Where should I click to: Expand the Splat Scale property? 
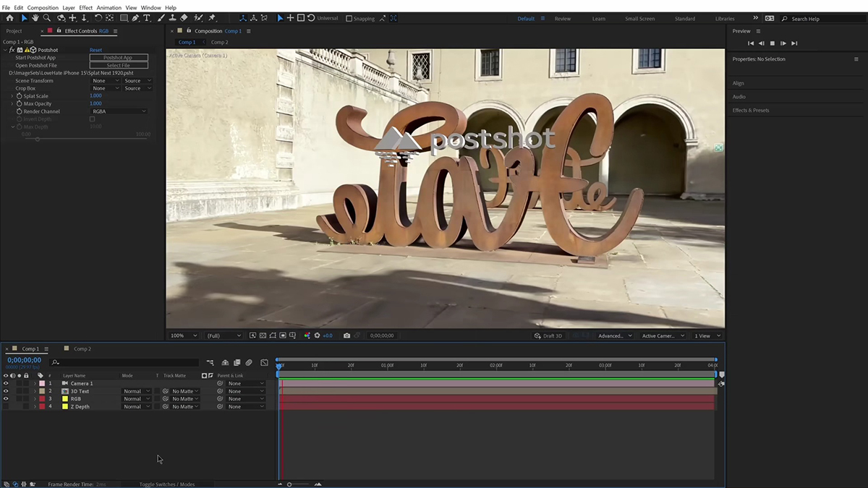(x=12, y=96)
